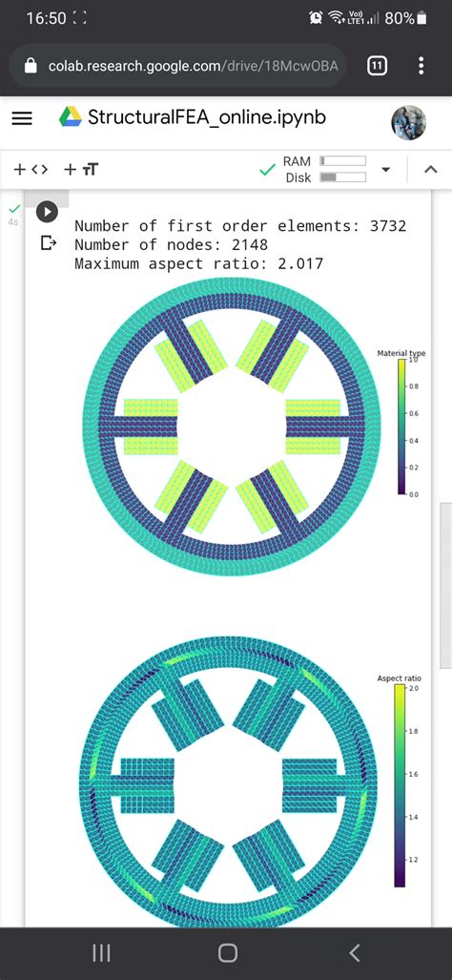Viewport: 452px width, 980px height.
Task: Expand the runtime connection dropdown arrow
Action: point(386,169)
